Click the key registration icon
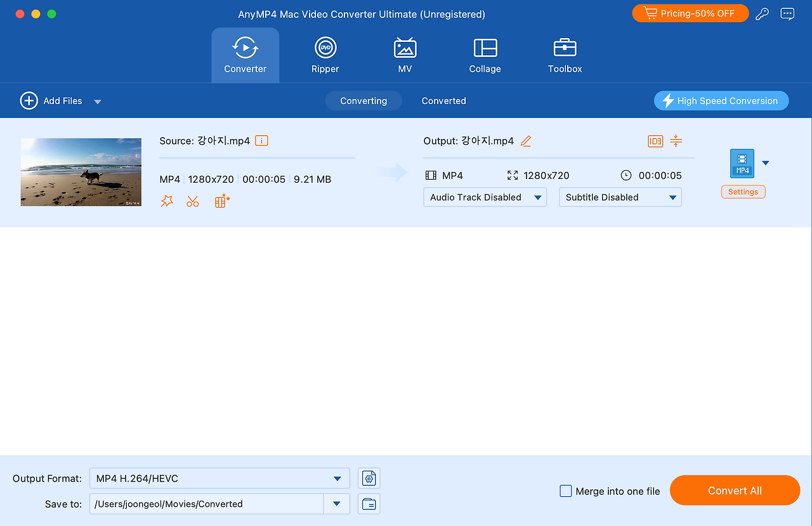 [763, 14]
